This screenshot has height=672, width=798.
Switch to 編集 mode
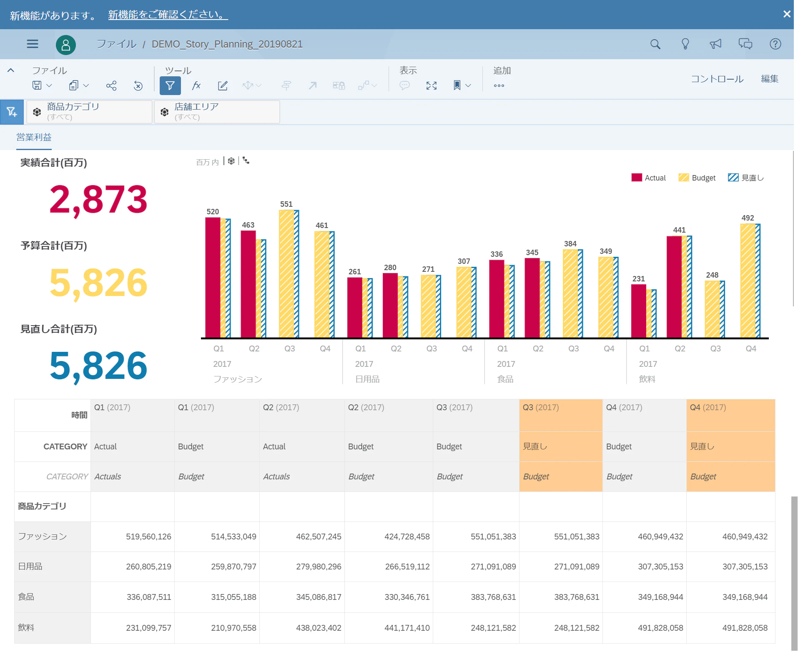tap(770, 79)
